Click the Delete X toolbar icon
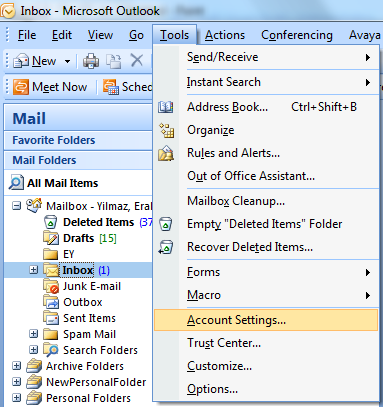383x407 pixels. click(137, 61)
